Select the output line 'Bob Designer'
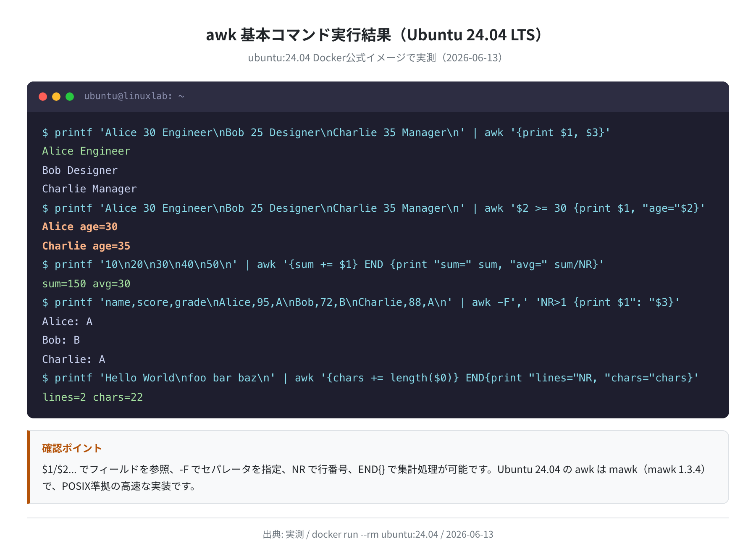 click(x=80, y=170)
